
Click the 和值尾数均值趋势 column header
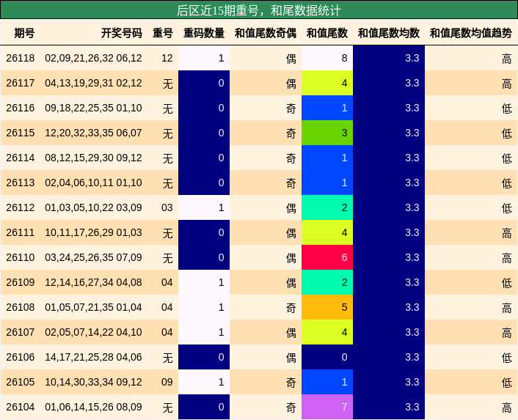coord(471,33)
